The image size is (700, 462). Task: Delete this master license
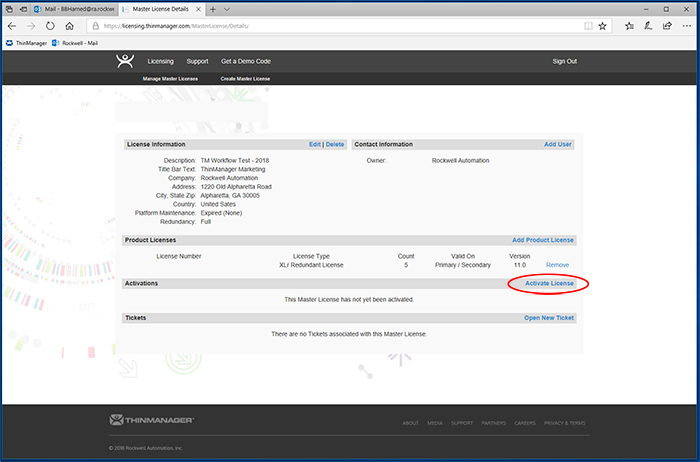pos(335,144)
